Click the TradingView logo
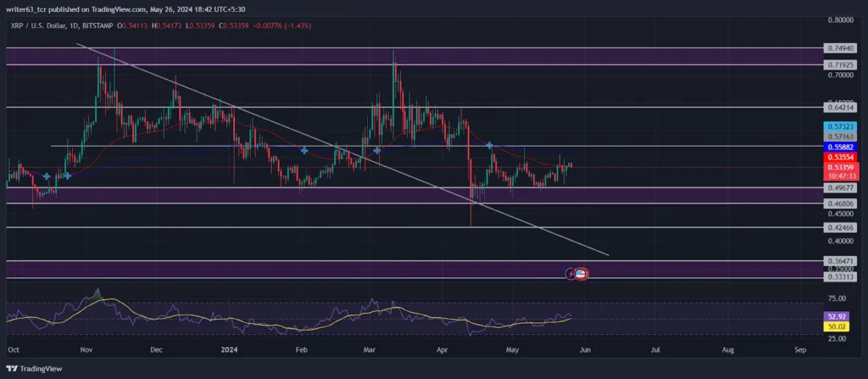 tap(34, 369)
